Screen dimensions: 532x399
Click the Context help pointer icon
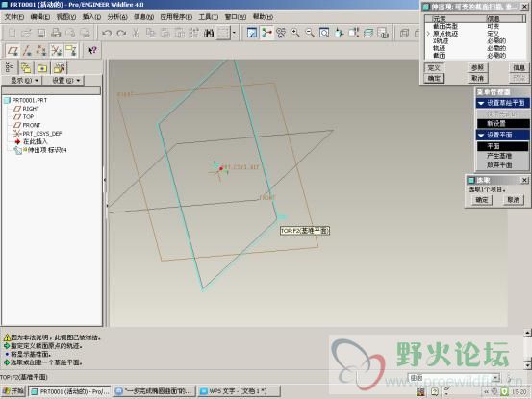(x=92, y=51)
